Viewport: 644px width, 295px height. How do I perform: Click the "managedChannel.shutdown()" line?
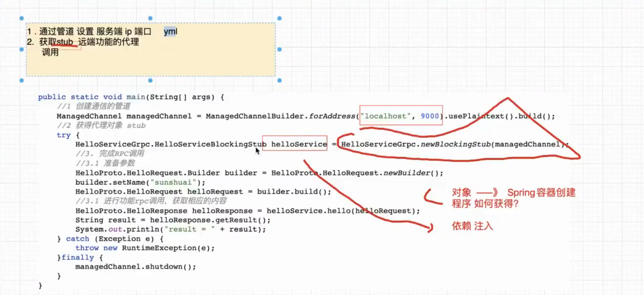136,267
